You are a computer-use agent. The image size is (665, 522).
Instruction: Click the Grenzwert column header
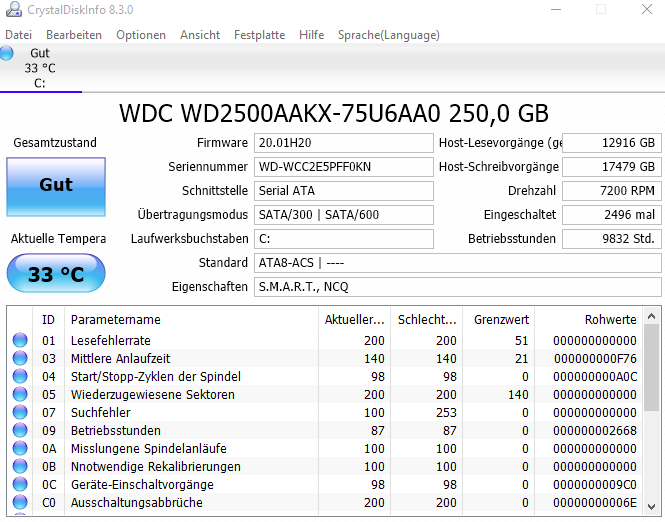498,319
